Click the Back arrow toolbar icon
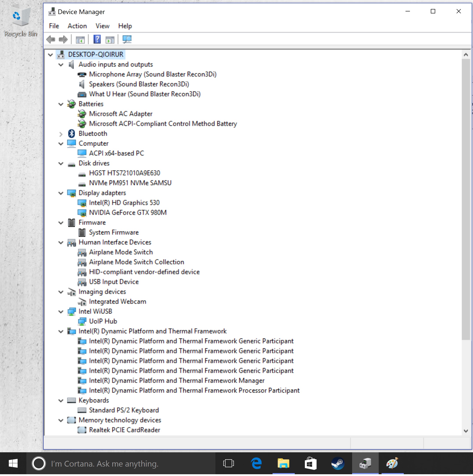Image resolution: width=473 pixels, height=476 pixels. pos(51,40)
